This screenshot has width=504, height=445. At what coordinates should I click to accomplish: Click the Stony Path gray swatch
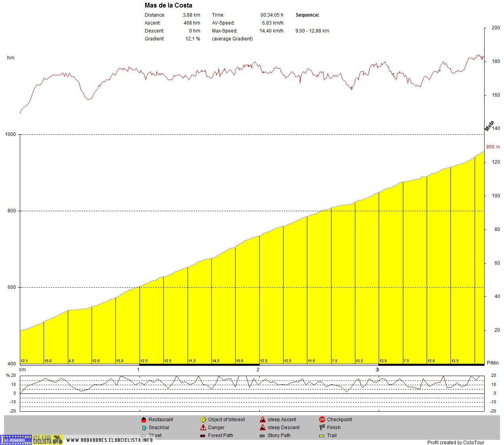click(262, 436)
